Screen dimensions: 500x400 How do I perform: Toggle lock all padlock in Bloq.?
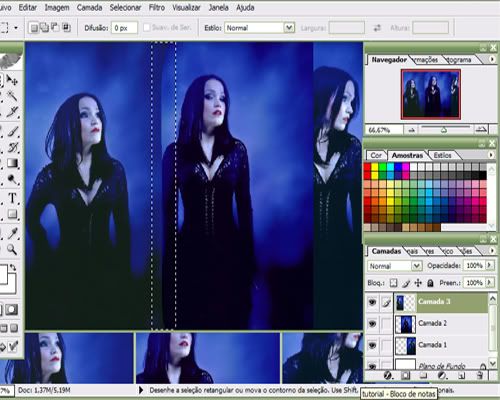pyautogui.click(x=430, y=283)
